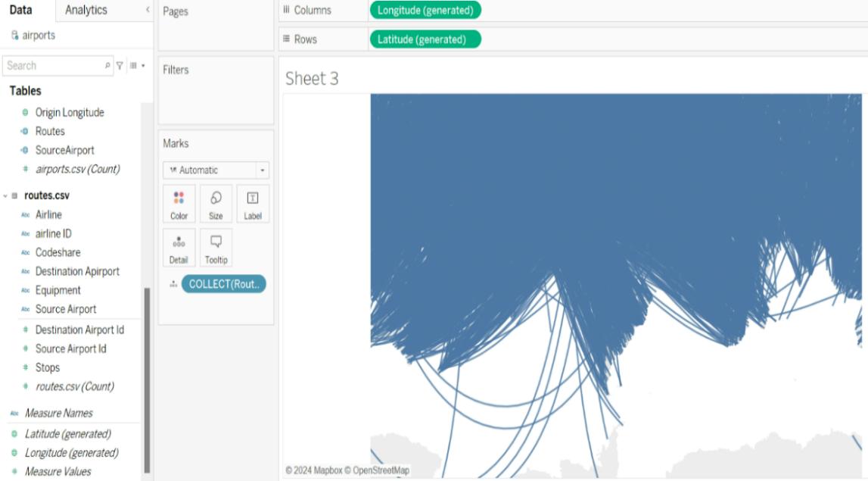This screenshot has height=481, width=868.
Task: Open the Automatic mark type dropdown
Action: [216, 170]
